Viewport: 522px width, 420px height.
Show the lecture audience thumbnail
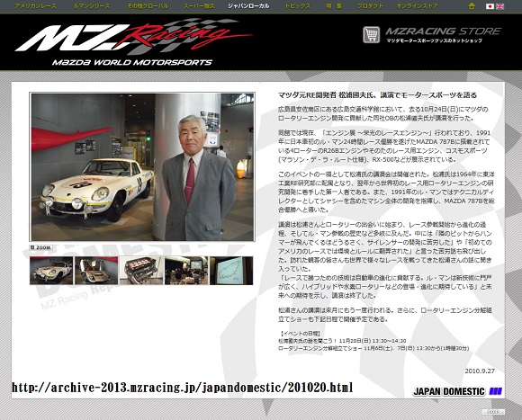point(186,271)
